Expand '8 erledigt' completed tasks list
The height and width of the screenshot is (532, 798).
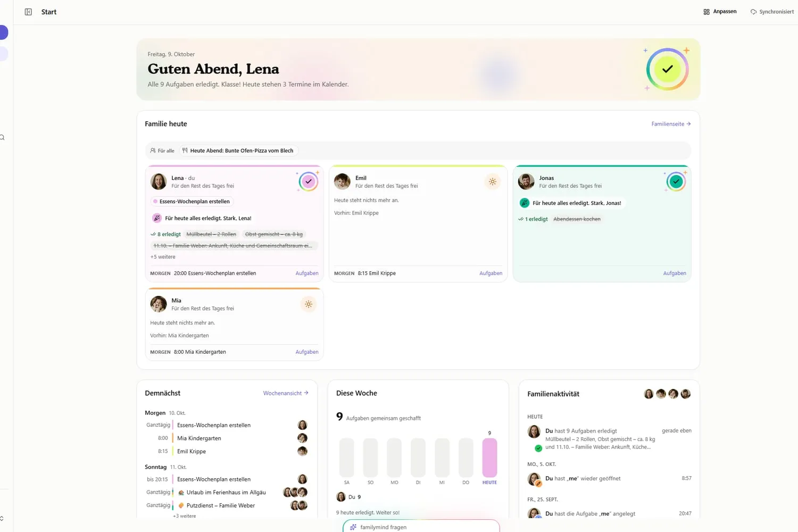tap(166, 234)
